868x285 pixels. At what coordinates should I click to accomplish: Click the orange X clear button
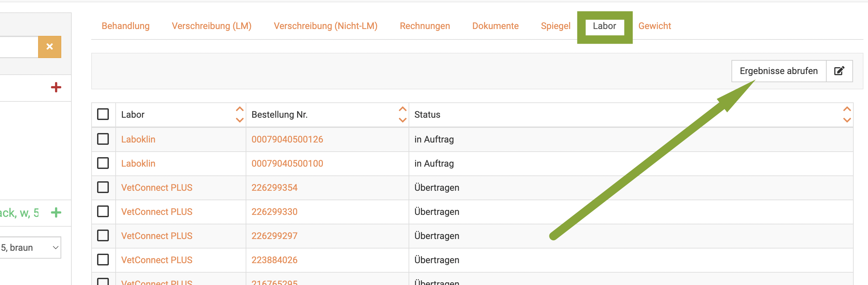50,47
